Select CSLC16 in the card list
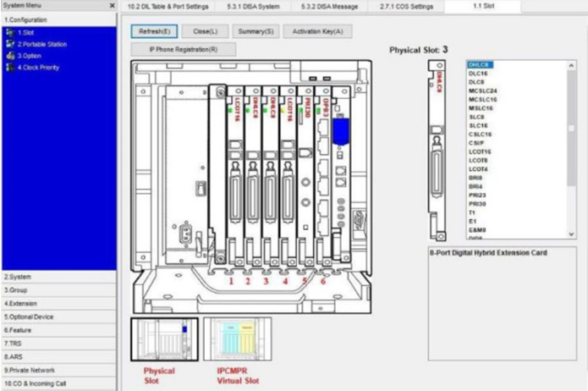Viewport: 588px width, 391px height. coord(480,135)
